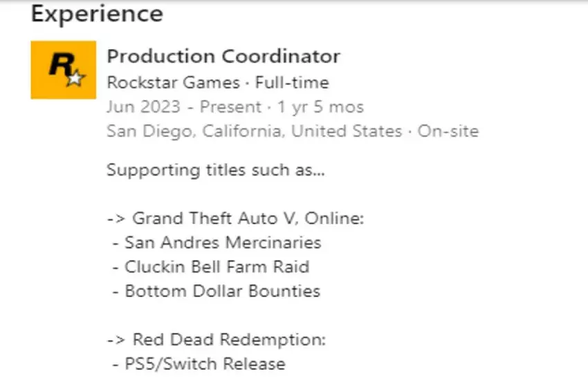Click the Red Dead Redemption heading text
588x387 pixels.
click(x=229, y=340)
